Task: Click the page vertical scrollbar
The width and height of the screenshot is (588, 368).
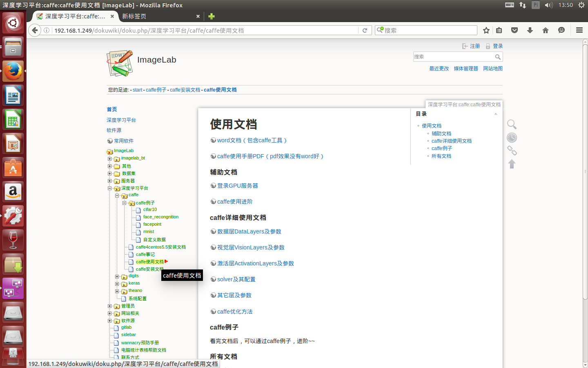Action: tap(585, 172)
